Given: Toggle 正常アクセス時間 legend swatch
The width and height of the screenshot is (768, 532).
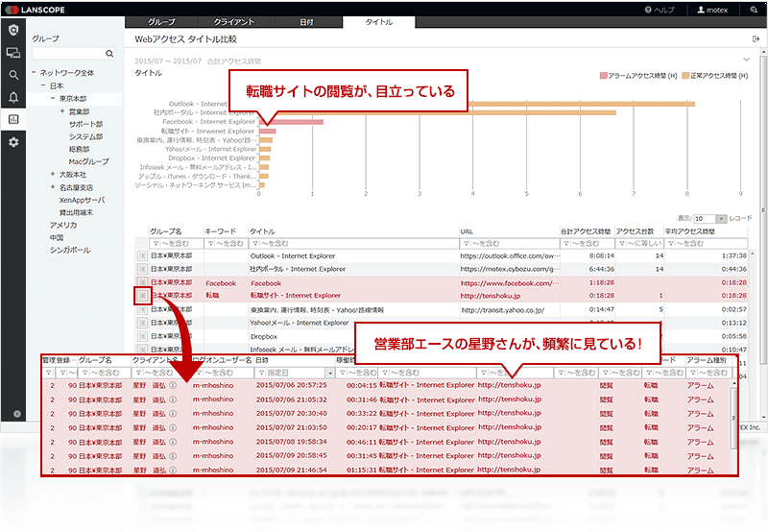Looking at the screenshot, I should tap(685, 76).
